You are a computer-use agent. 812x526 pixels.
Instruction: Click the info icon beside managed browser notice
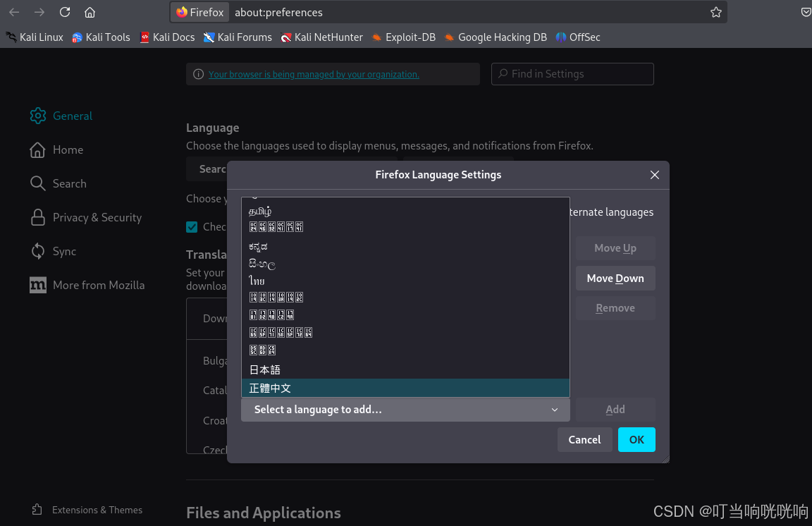point(198,74)
